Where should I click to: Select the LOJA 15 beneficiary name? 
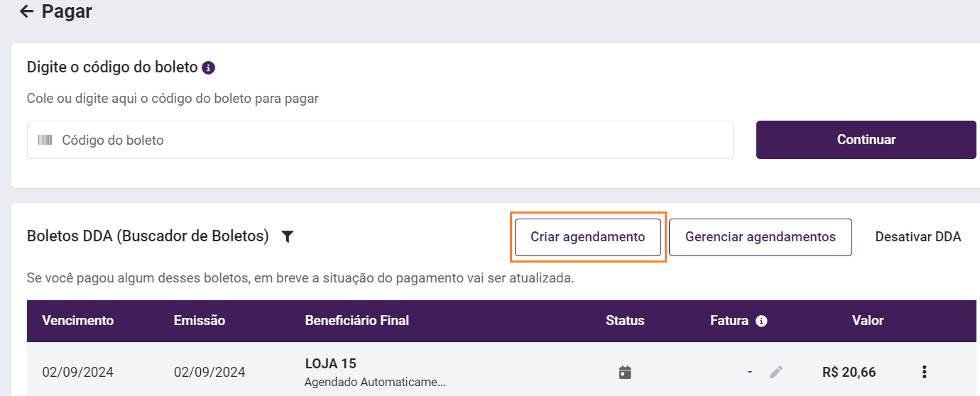331,364
